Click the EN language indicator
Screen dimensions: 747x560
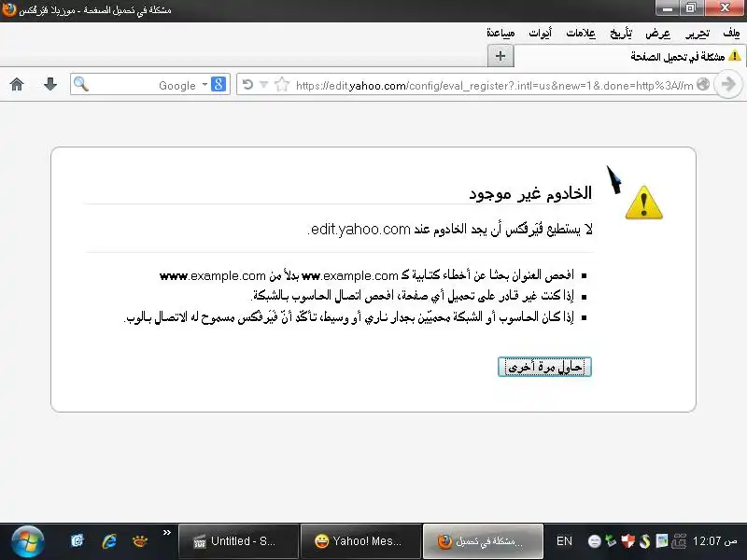[564, 541]
